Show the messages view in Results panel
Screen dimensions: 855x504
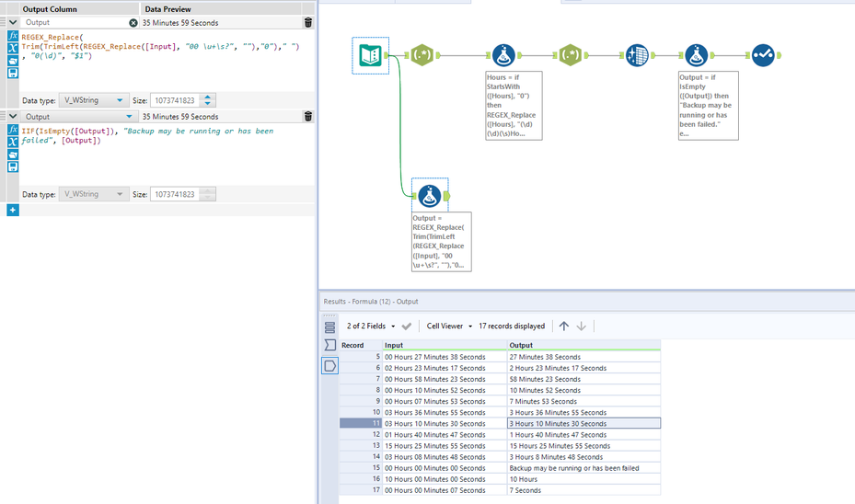click(329, 326)
